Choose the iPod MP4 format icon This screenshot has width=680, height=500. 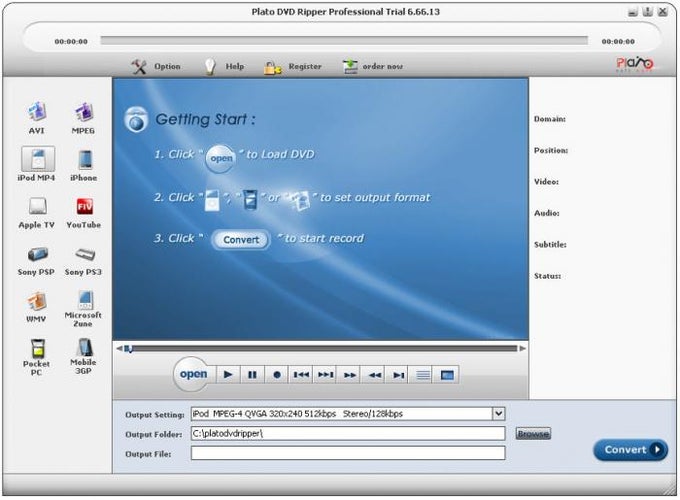[x=38, y=159]
